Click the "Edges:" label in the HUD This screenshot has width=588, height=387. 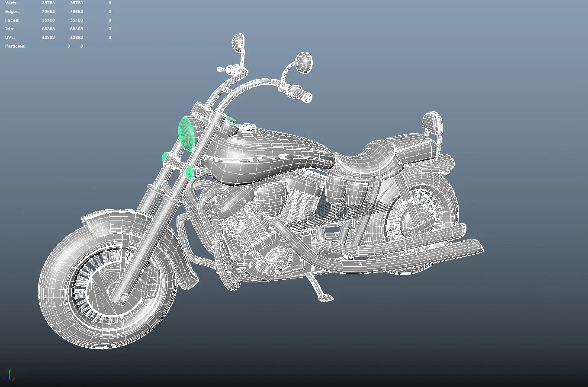(x=12, y=12)
